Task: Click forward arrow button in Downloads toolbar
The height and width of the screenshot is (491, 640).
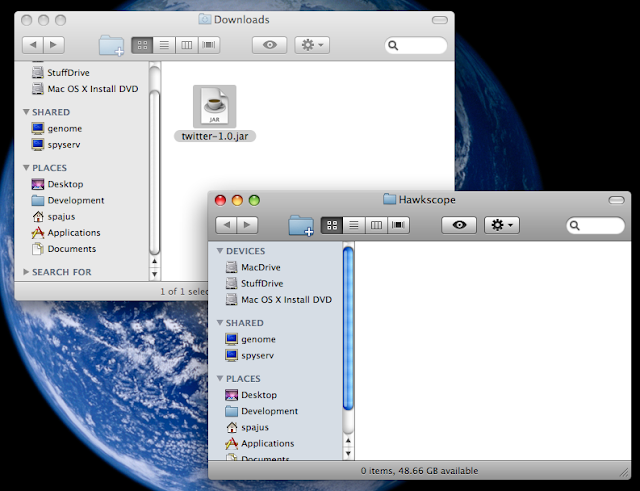Action: pyautogui.click(x=53, y=46)
